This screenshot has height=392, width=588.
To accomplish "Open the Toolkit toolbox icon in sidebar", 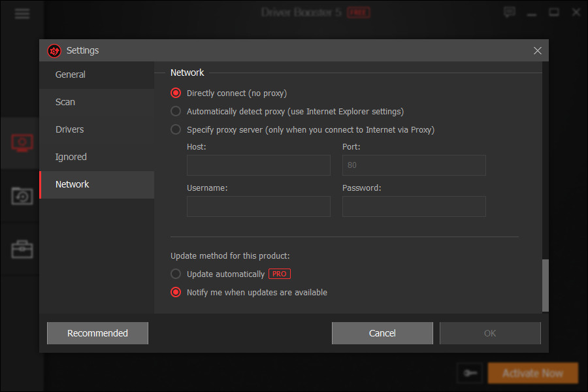I will (x=21, y=249).
